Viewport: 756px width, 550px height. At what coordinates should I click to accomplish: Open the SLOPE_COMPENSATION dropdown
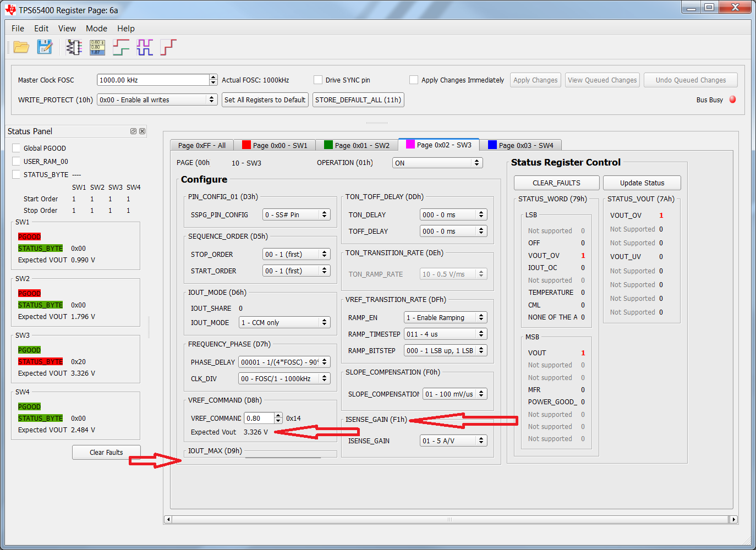(455, 394)
